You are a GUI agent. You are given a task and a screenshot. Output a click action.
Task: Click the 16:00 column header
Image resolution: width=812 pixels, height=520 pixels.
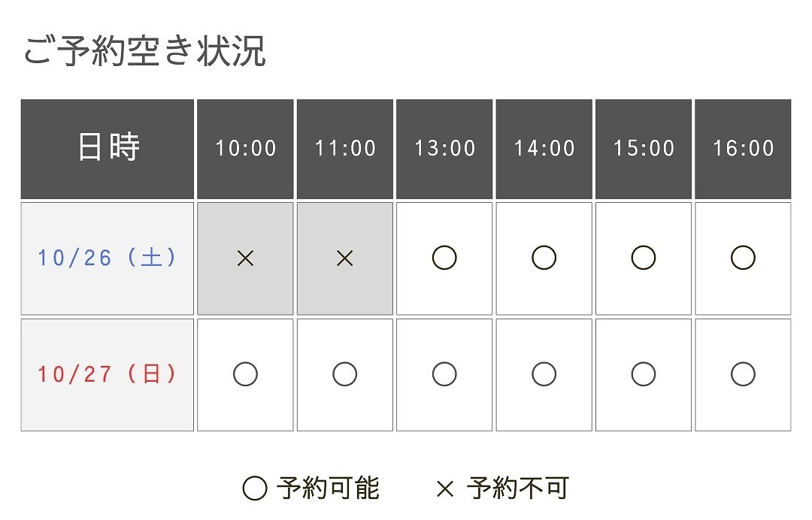[x=743, y=149]
